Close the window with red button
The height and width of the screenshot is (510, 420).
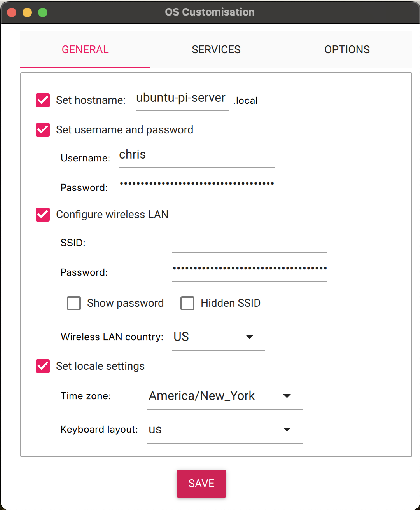[x=12, y=12]
